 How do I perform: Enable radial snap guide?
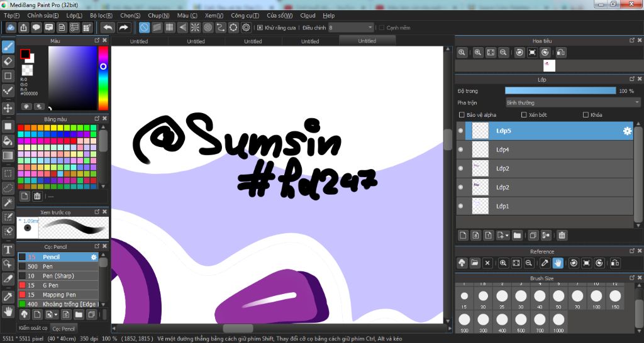click(x=195, y=28)
